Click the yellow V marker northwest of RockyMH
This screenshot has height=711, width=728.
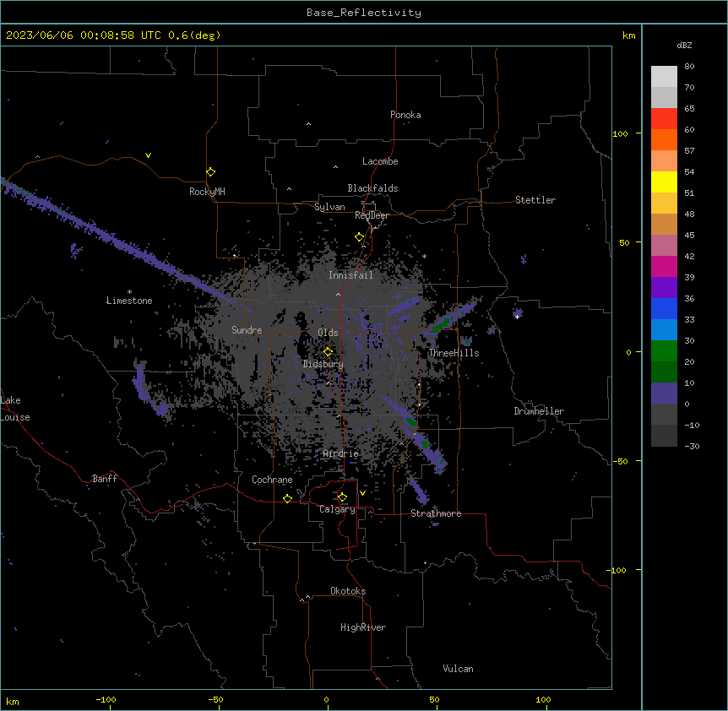[x=148, y=155]
